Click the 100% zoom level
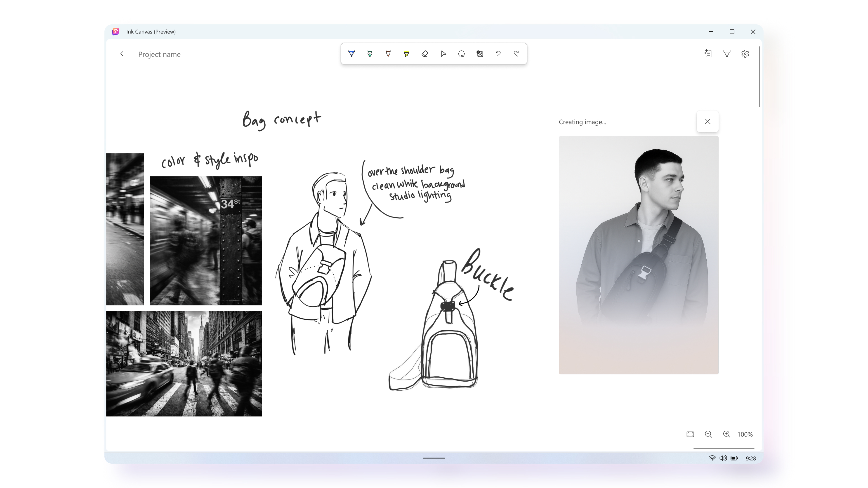Viewport: 868px width, 488px height. pos(745,434)
